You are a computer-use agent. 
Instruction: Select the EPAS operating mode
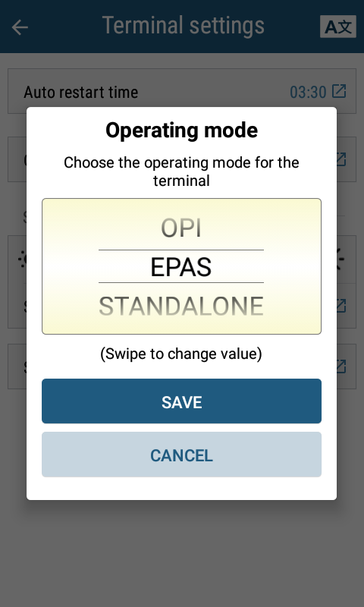click(181, 267)
